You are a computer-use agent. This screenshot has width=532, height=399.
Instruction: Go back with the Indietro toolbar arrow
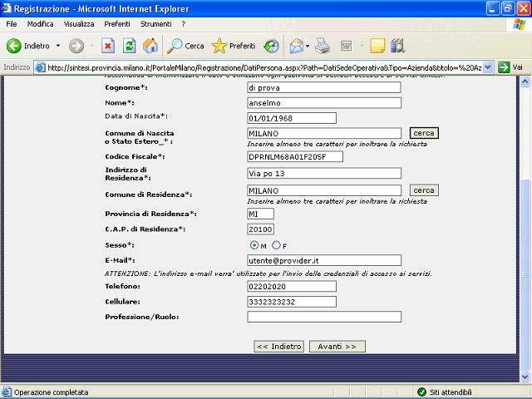coord(27,46)
